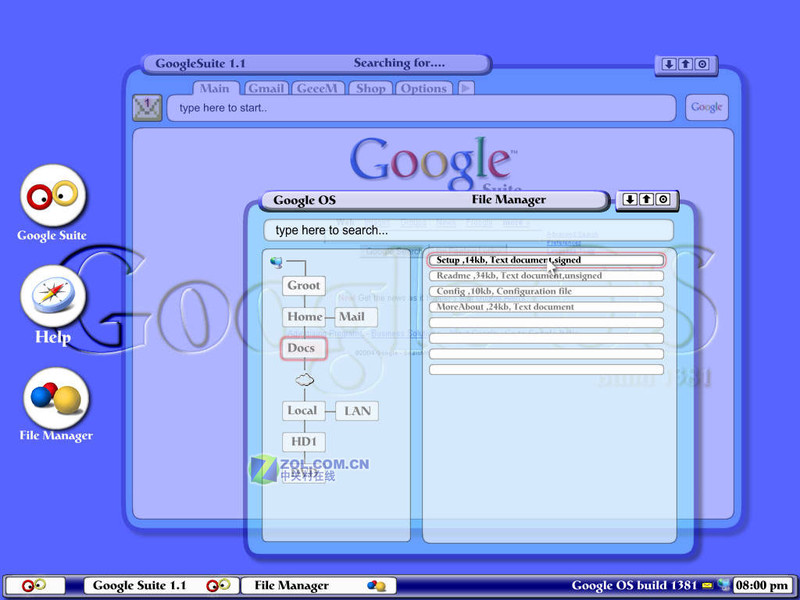Select the Setup ,14kb file row
Image resolution: width=800 pixels, height=600 pixels.
[546, 260]
